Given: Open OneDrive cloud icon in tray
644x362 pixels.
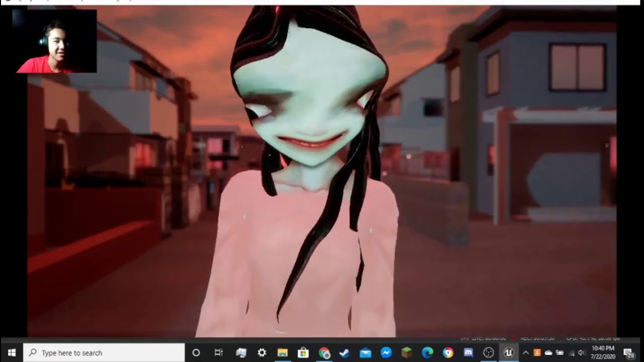Looking at the screenshot, I should (548, 353).
